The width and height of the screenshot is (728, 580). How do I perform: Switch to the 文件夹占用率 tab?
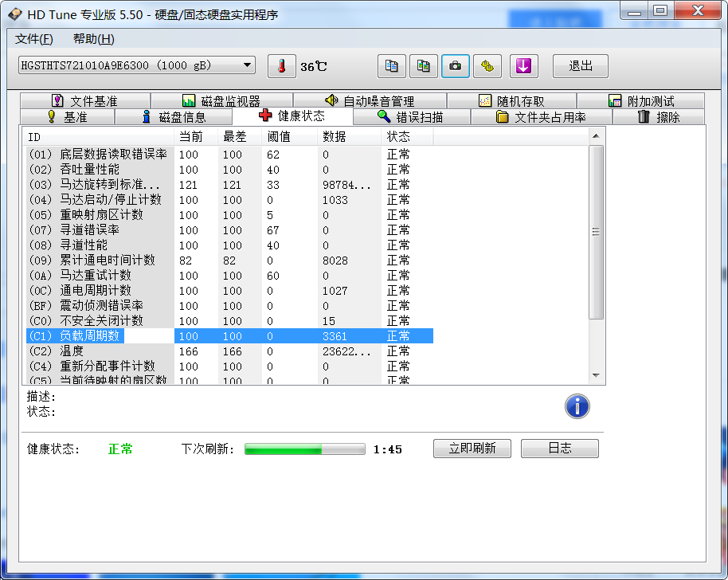point(542,116)
